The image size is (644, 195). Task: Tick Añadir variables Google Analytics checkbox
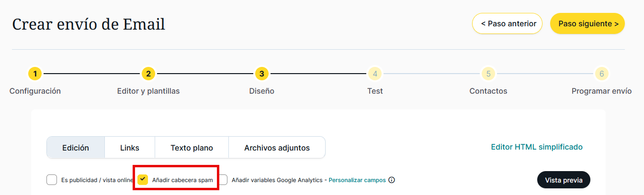pyautogui.click(x=222, y=180)
